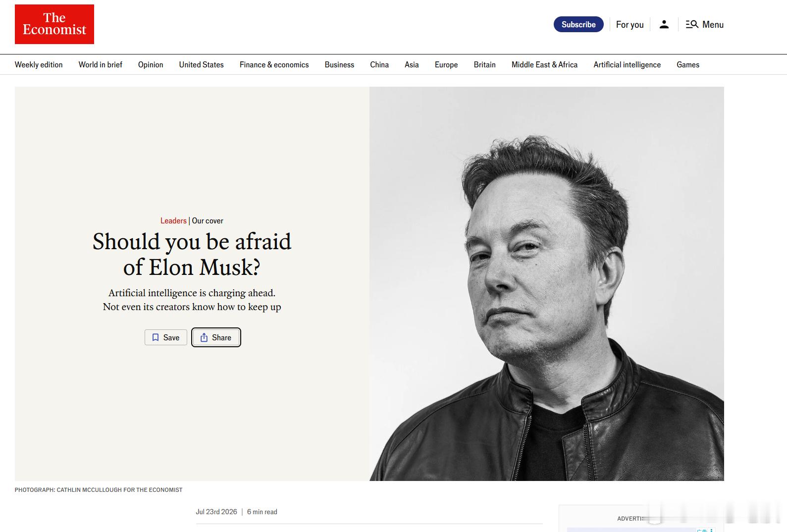Image resolution: width=787 pixels, height=532 pixels.
Task: Click the 'Jul 23rd 2026' date
Action: point(216,512)
